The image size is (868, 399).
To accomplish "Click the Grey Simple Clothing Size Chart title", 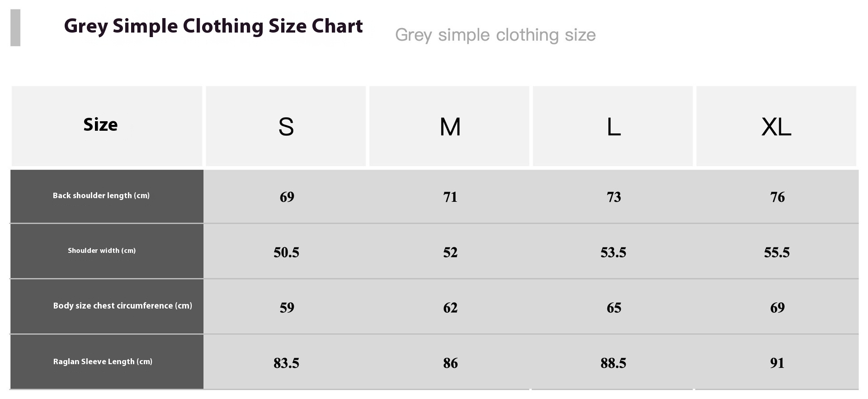I will 213,26.
